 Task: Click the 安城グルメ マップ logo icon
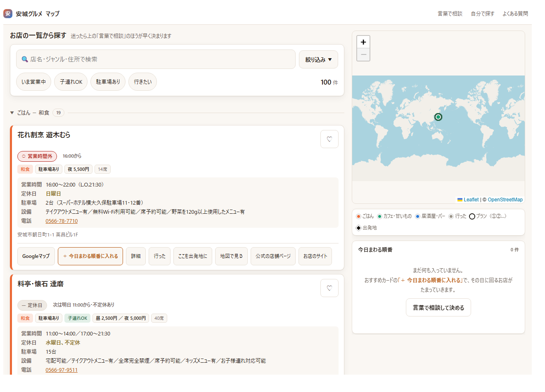pos(8,14)
